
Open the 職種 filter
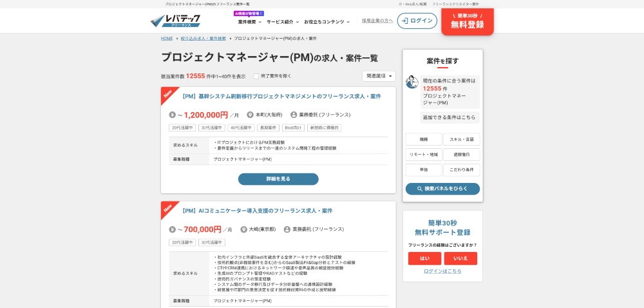click(x=424, y=139)
